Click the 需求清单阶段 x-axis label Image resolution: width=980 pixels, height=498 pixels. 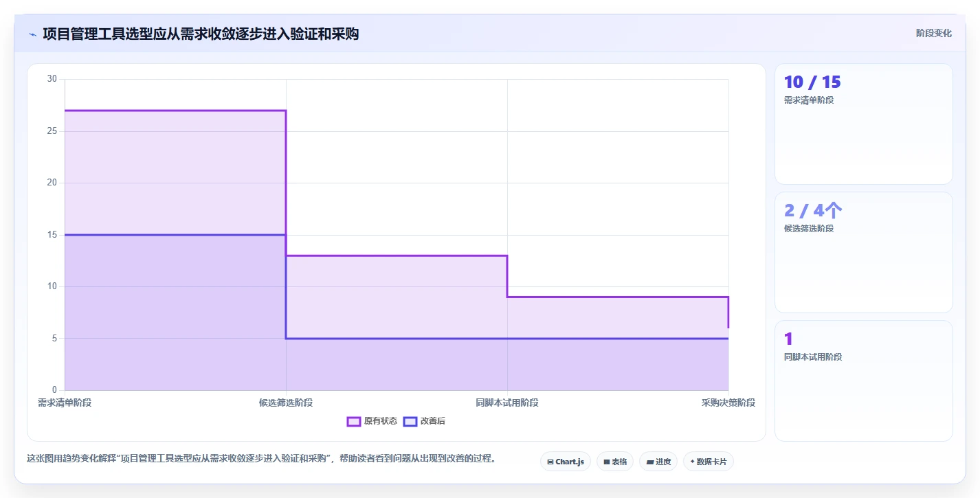[65, 403]
